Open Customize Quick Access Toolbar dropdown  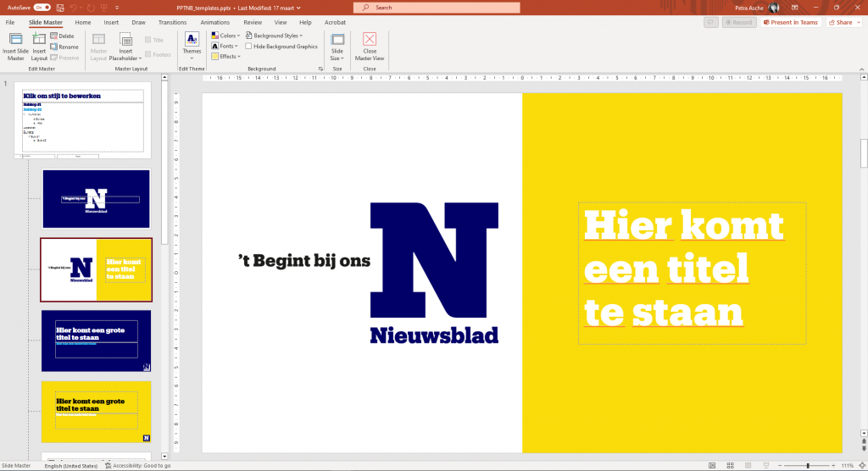click(x=117, y=8)
